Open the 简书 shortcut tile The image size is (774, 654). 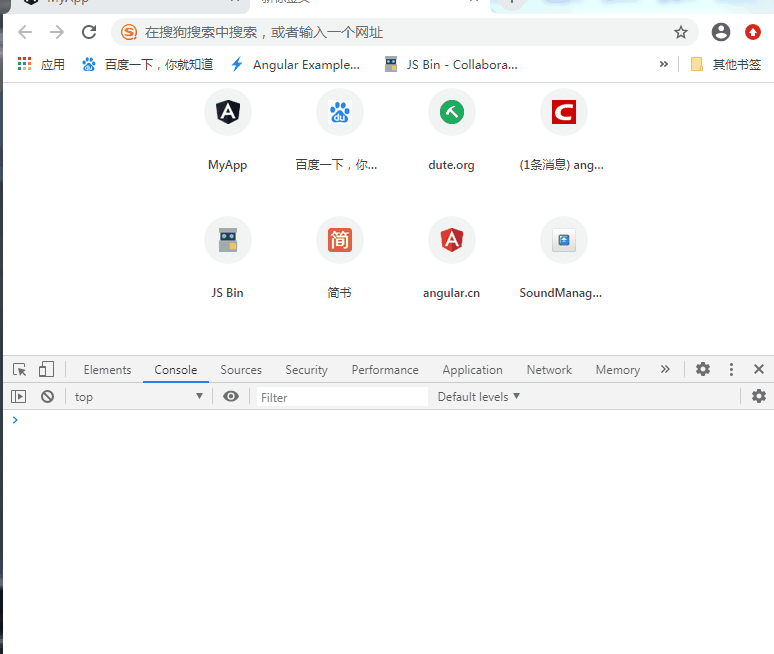point(340,240)
